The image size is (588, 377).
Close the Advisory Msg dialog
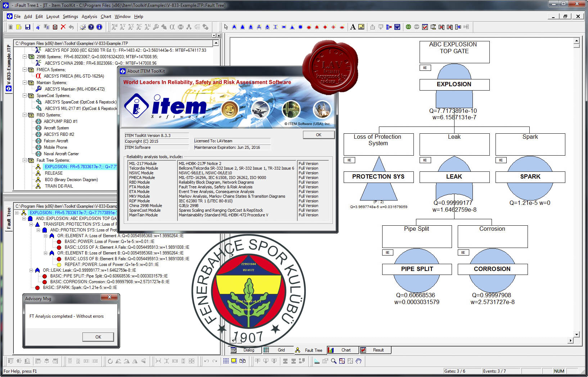pos(109,297)
